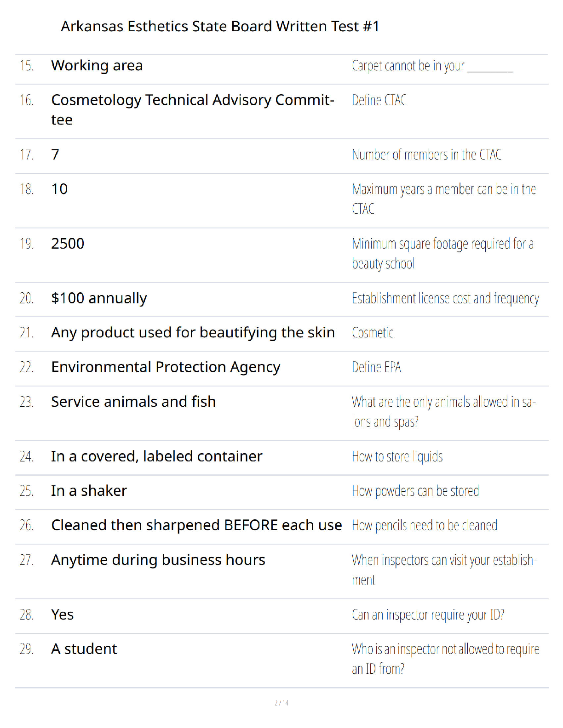
Task: Click the page title Arkansas Esthetics State Board
Action: (x=220, y=26)
